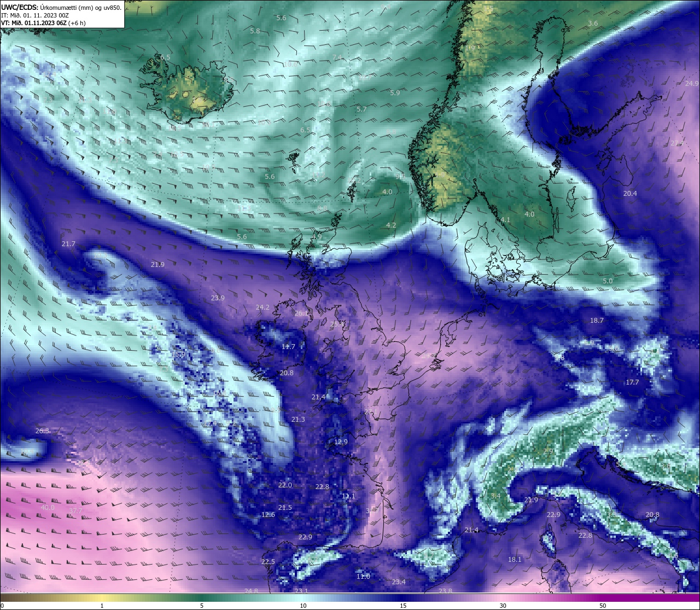700x610 pixels.
Task: Click the 24.2 value label
Action: (262, 307)
